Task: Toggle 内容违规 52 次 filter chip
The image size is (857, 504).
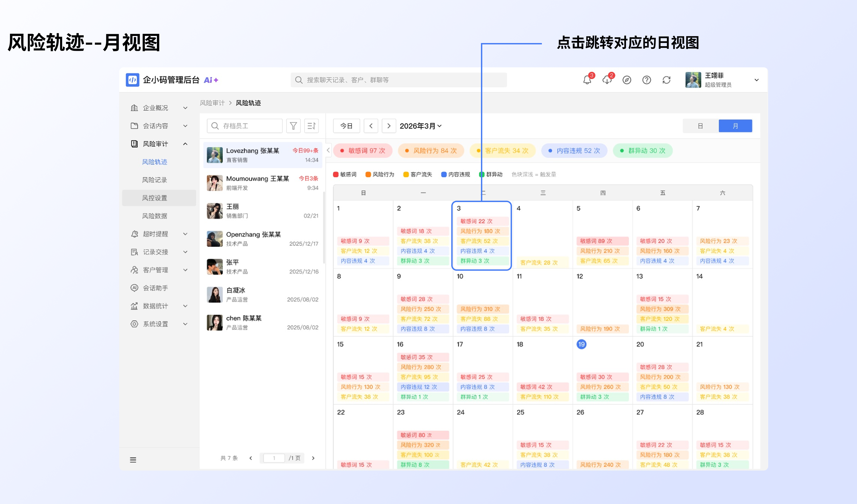Action: (574, 151)
